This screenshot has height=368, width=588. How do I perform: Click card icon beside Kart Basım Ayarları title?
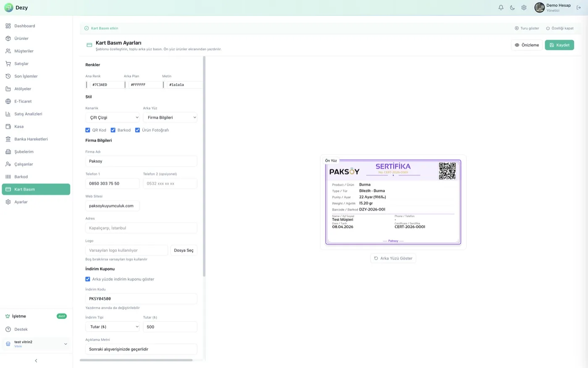click(x=89, y=45)
